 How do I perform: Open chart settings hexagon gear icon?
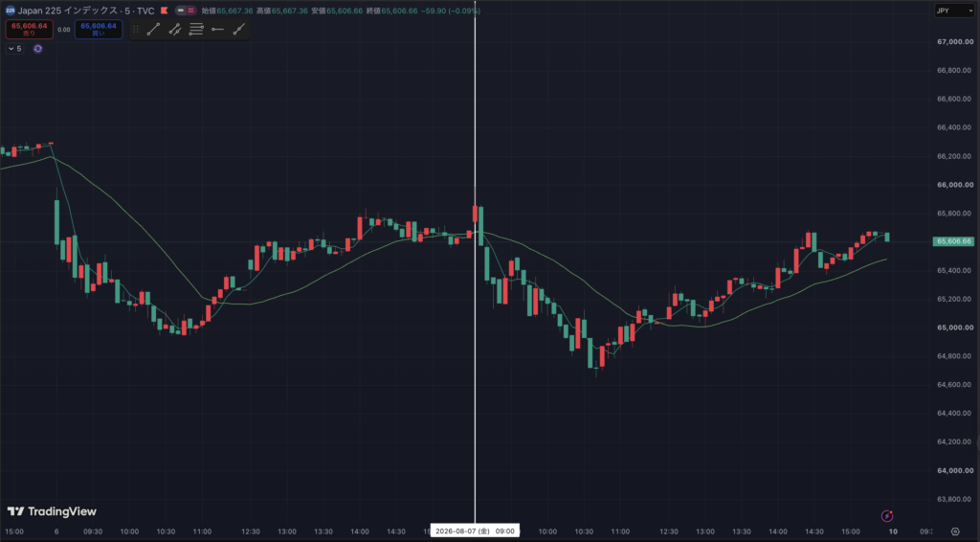pyautogui.click(x=955, y=531)
